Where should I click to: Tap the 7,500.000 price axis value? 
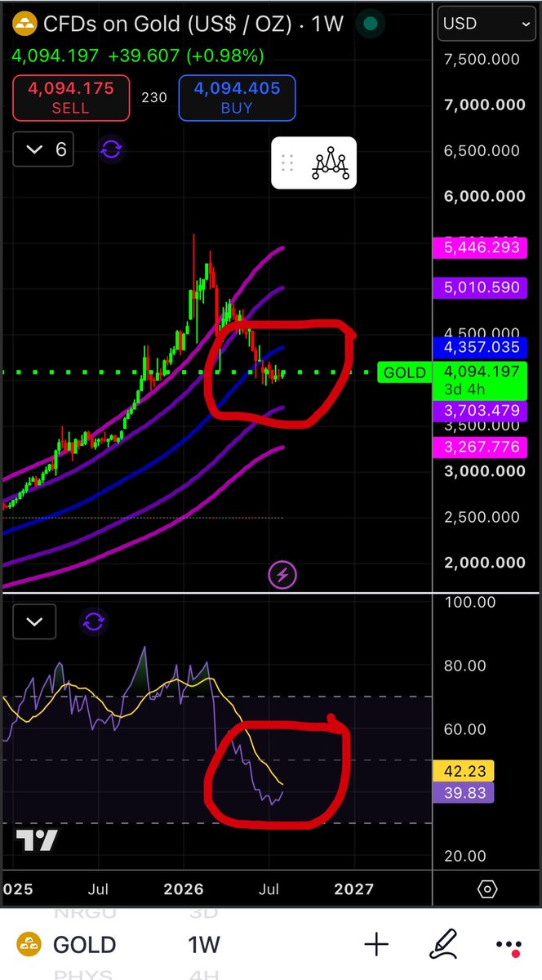tap(482, 59)
